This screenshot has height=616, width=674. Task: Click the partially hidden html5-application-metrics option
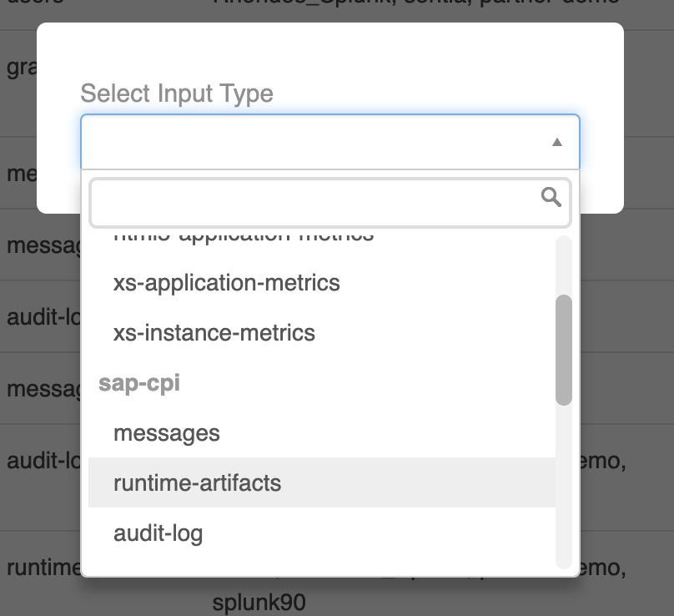coord(243,238)
